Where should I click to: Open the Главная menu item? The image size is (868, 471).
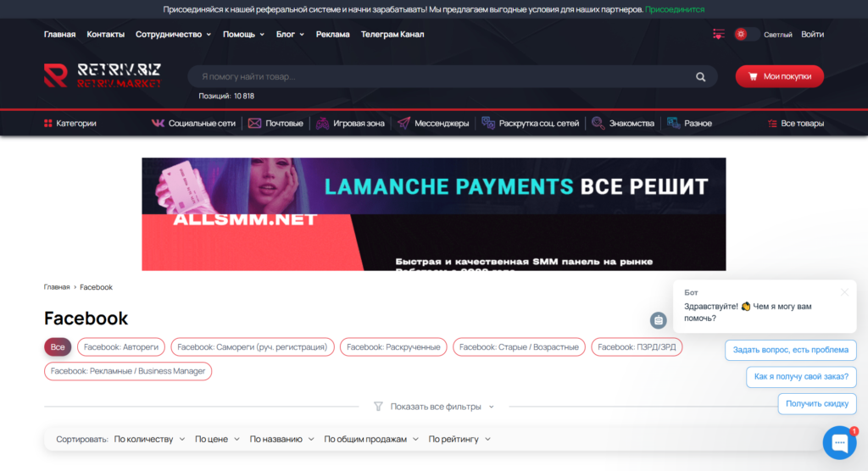pyautogui.click(x=60, y=35)
